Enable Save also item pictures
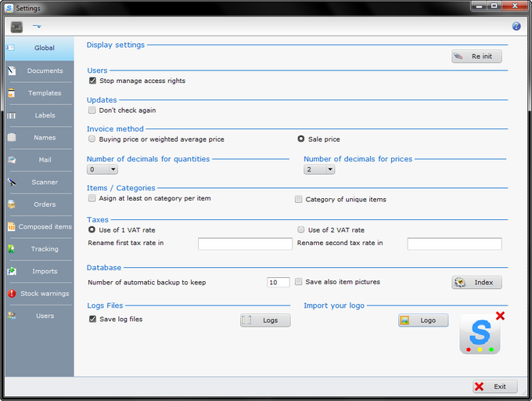 coord(299,281)
